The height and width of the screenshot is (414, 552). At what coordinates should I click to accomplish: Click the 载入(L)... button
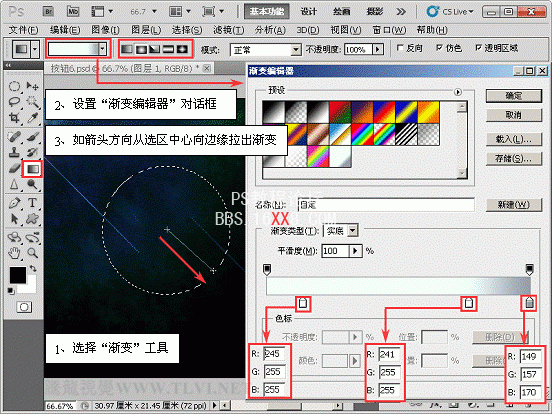[514, 139]
